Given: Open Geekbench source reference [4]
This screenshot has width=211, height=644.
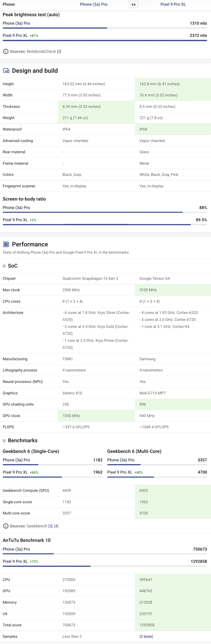Looking at the screenshot, I should click(x=56, y=526).
